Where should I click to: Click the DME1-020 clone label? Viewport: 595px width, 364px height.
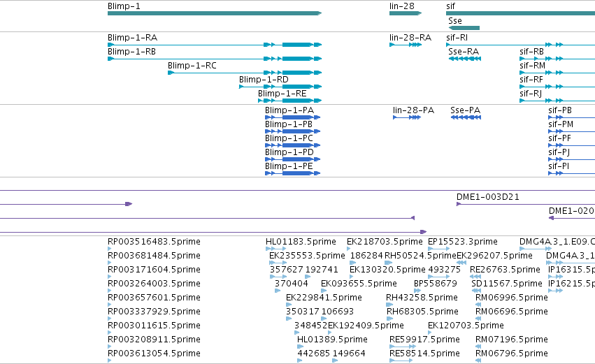[571, 211]
